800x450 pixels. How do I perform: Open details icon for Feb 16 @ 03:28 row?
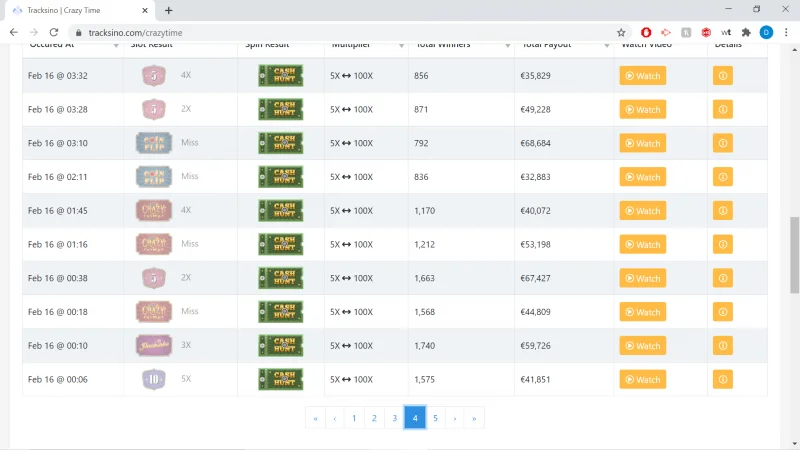coord(722,109)
